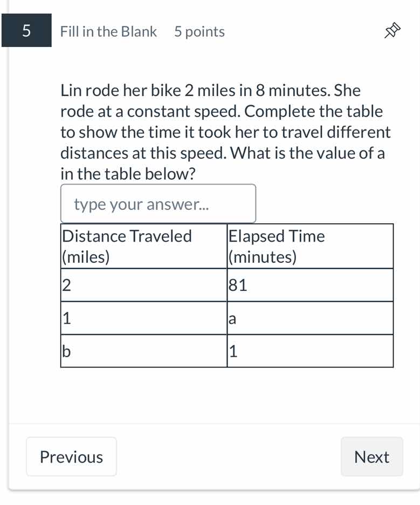Click the Next button
The height and width of the screenshot is (505, 420).
(371, 456)
